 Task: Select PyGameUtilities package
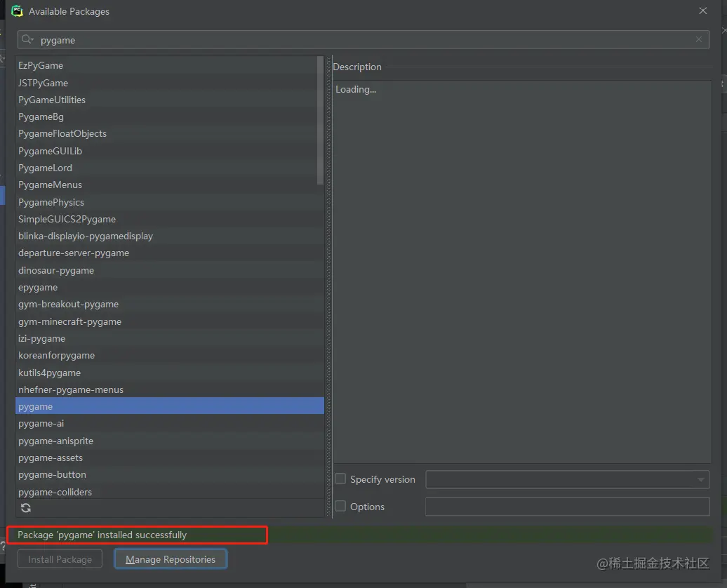point(170,100)
